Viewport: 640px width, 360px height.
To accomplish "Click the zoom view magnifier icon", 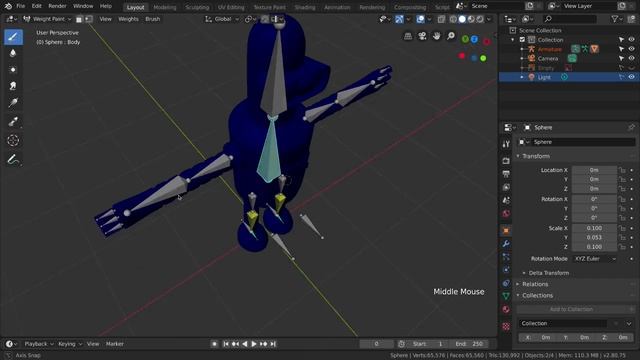I will [451, 36].
